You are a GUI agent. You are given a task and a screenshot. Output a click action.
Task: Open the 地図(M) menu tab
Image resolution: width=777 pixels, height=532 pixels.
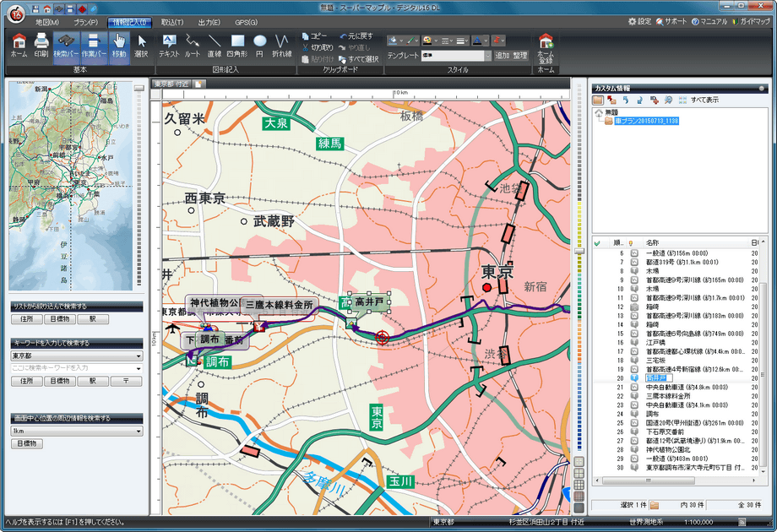47,22
